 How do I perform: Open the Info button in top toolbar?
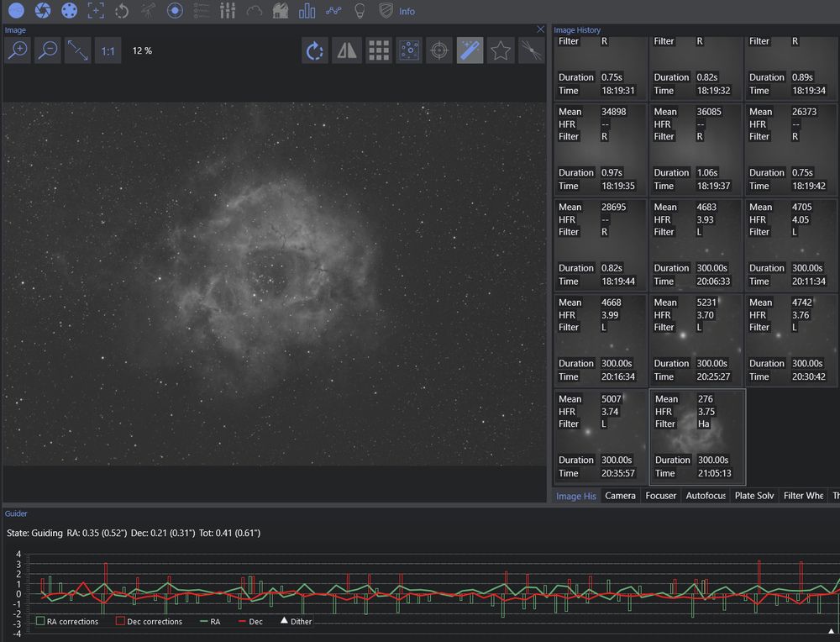[x=407, y=11]
